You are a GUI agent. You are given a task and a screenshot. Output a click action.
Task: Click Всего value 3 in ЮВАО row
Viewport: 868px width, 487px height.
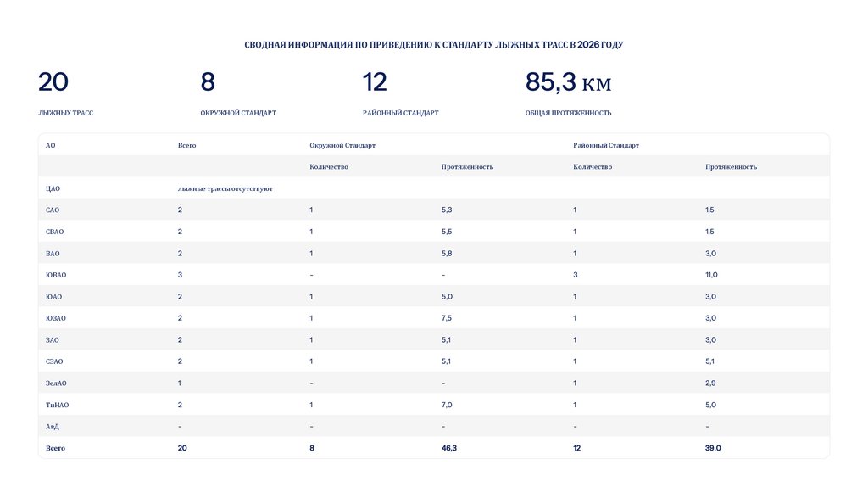click(x=180, y=275)
